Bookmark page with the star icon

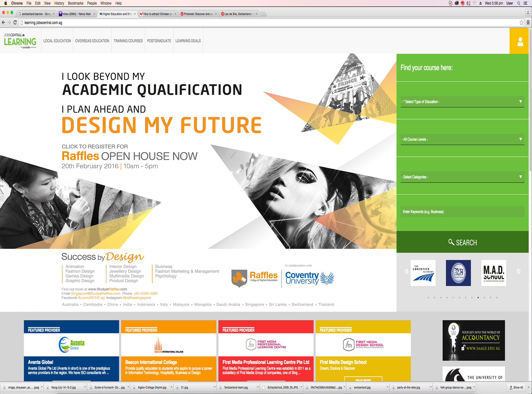coord(521,23)
